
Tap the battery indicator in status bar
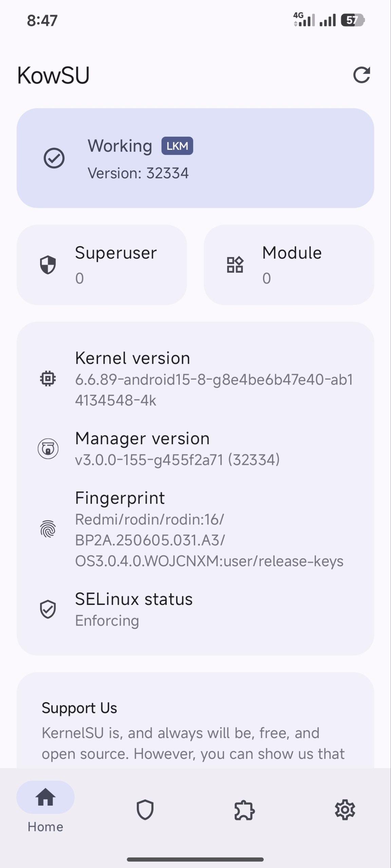point(353,20)
